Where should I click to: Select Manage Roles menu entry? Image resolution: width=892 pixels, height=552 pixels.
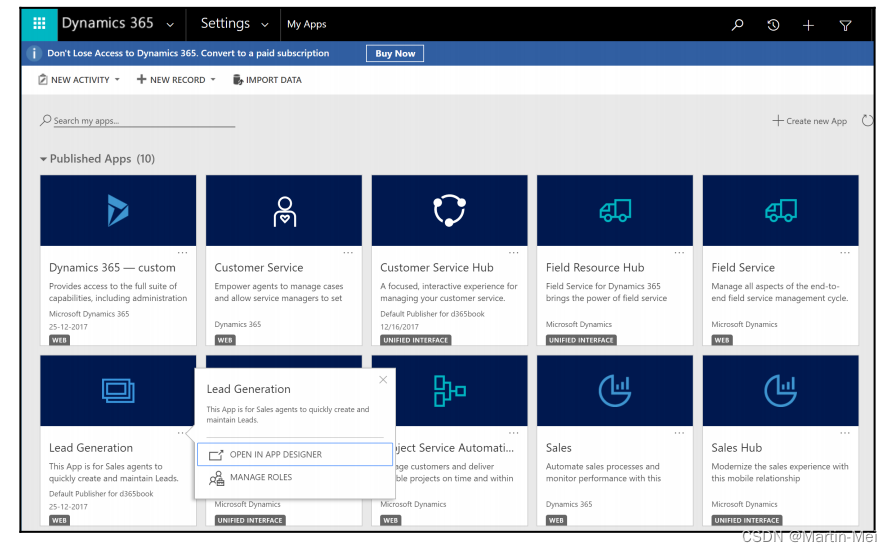pyautogui.click(x=295, y=477)
